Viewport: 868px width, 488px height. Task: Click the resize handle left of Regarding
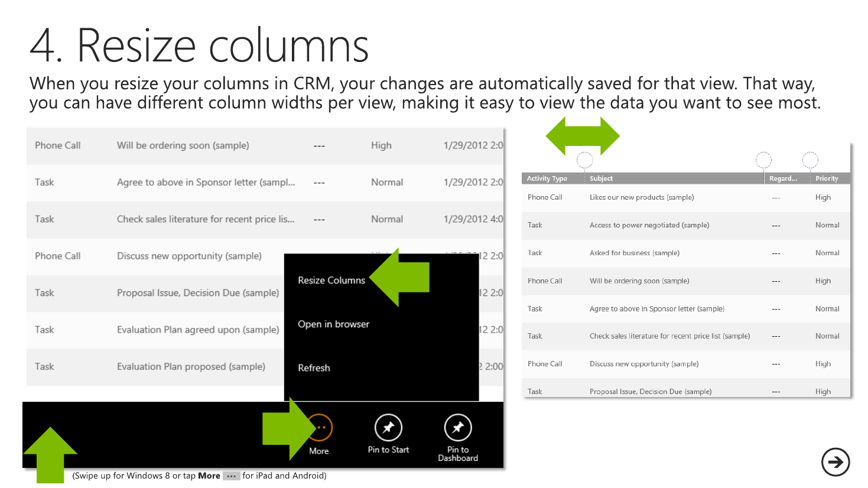763,160
